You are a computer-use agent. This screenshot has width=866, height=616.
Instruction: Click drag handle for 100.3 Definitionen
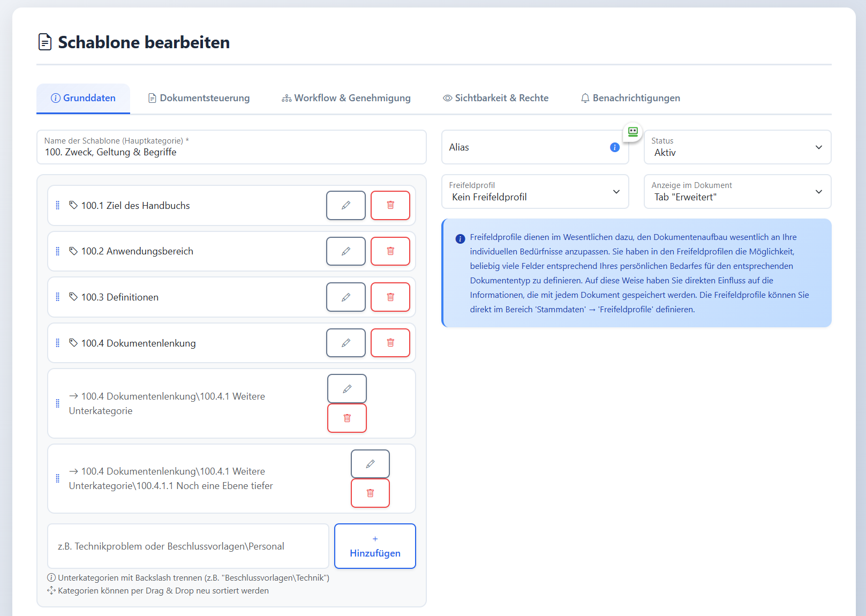click(58, 297)
